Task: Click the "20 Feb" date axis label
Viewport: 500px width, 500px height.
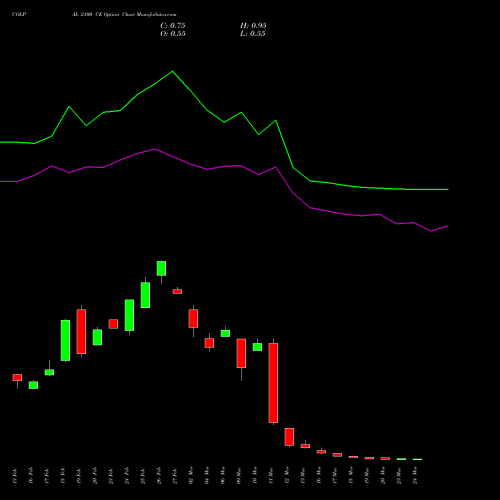Action: [95, 475]
